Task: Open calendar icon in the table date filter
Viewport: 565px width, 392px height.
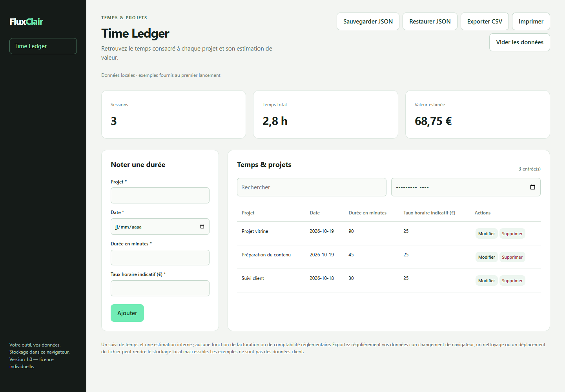Action: (x=532, y=187)
